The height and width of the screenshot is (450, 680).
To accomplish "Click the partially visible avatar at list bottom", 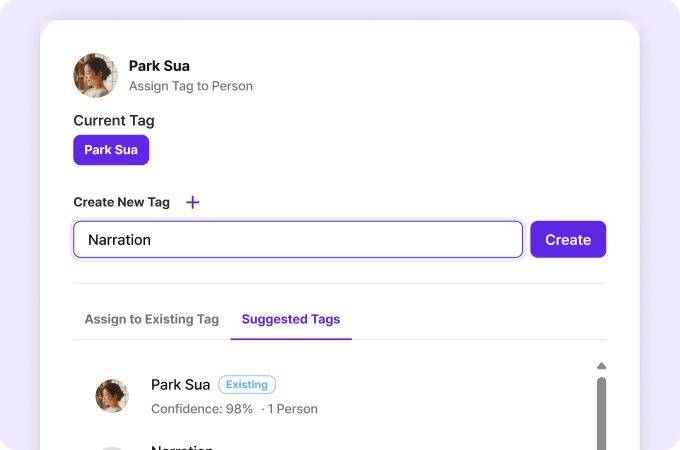I will point(112,447).
